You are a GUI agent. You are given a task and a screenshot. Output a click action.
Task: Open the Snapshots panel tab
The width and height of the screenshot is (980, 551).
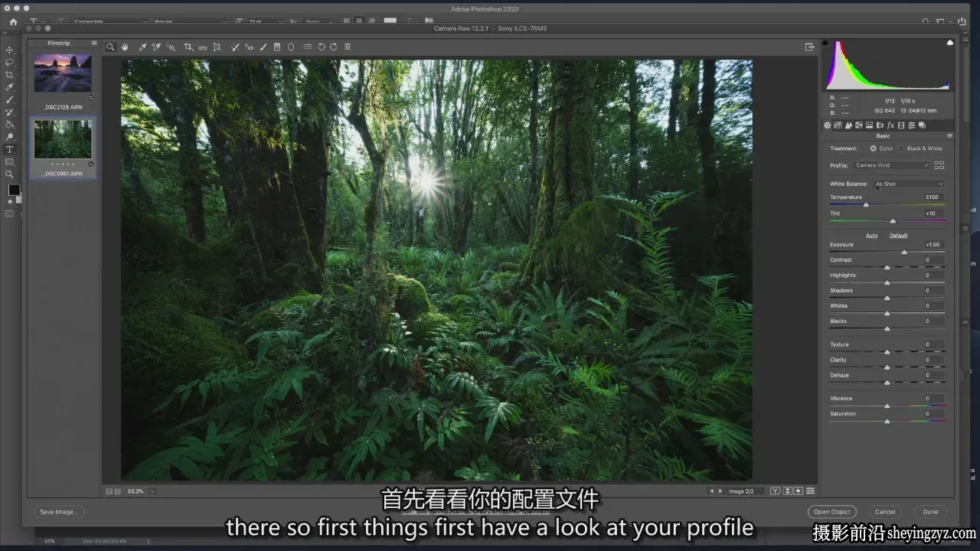tap(922, 126)
